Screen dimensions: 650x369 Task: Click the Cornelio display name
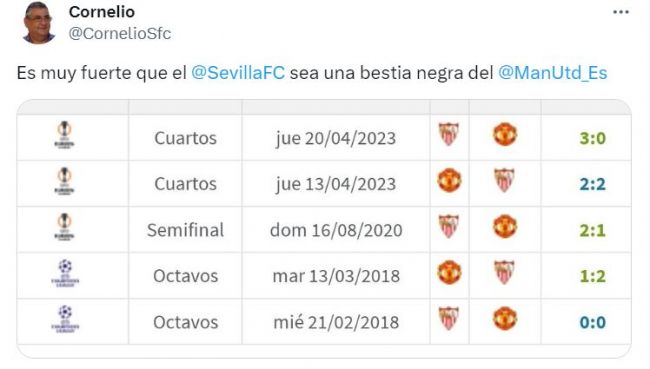(x=102, y=12)
